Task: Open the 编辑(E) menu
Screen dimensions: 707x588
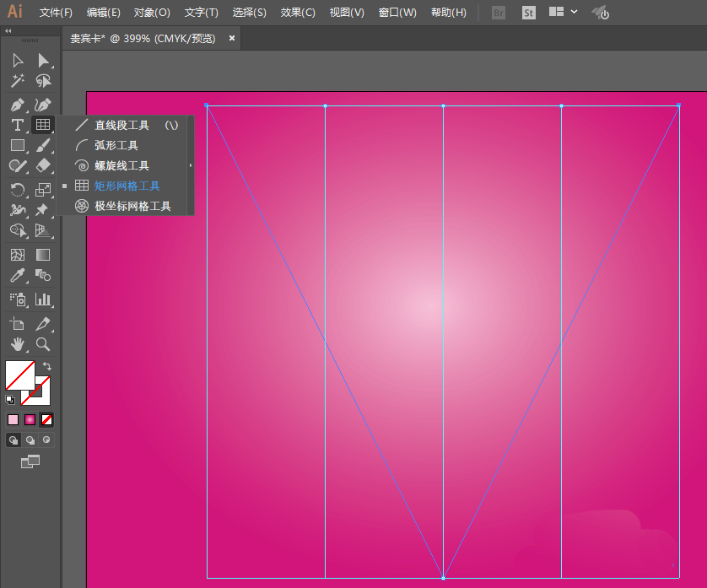Action: (103, 13)
